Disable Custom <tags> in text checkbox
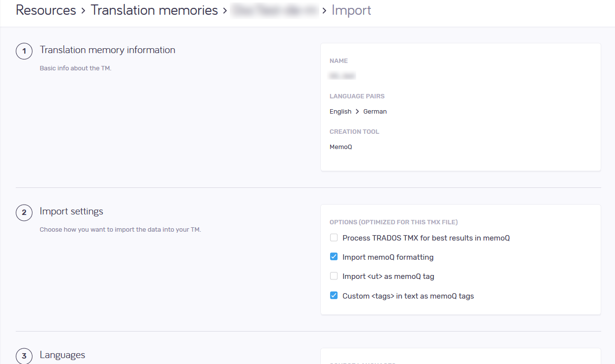 (x=334, y=296)
